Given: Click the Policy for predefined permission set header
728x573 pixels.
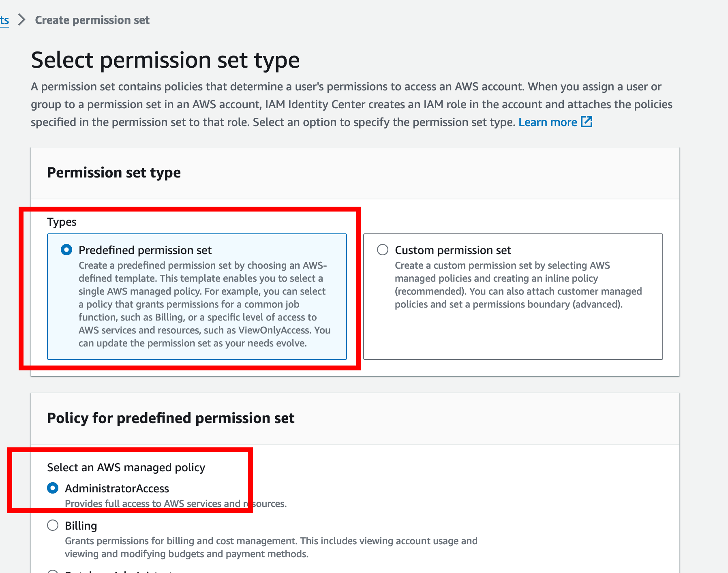Looking at the screenshot, I should point(171,418).
